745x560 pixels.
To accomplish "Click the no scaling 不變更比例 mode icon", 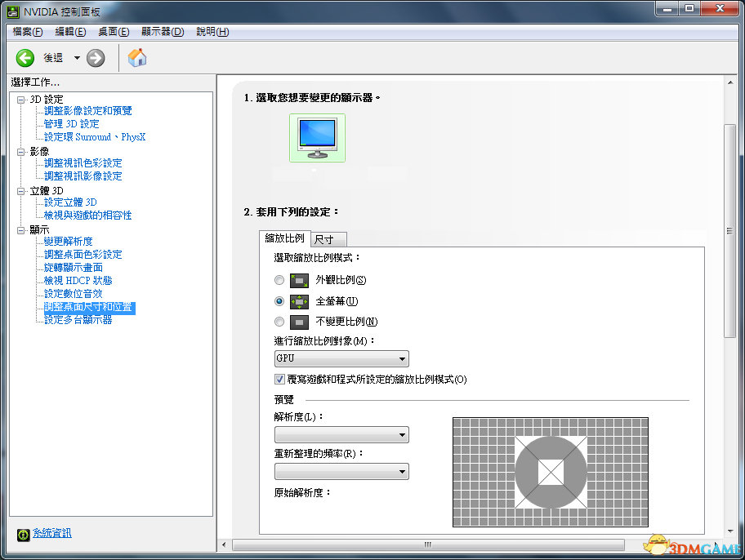I will point(299,322).
